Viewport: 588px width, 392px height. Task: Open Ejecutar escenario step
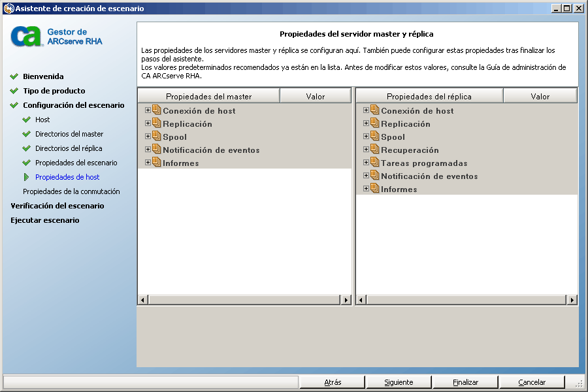tap(45, 220)
